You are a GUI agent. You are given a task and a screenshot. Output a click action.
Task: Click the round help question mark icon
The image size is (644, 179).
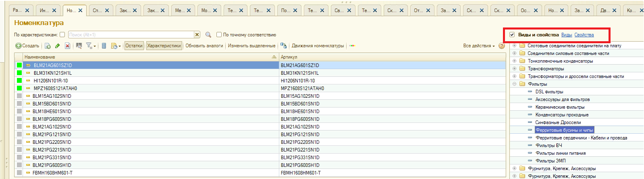click(502, 46)
